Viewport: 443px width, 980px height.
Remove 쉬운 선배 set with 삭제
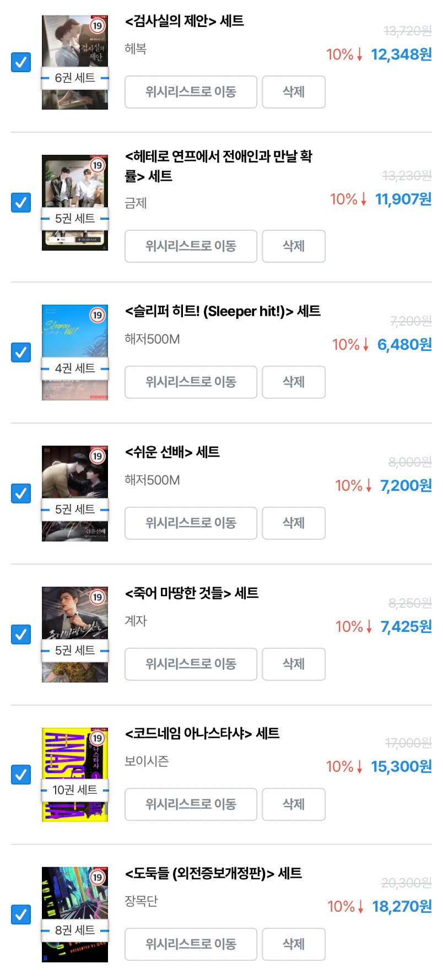tap(293, 523)
